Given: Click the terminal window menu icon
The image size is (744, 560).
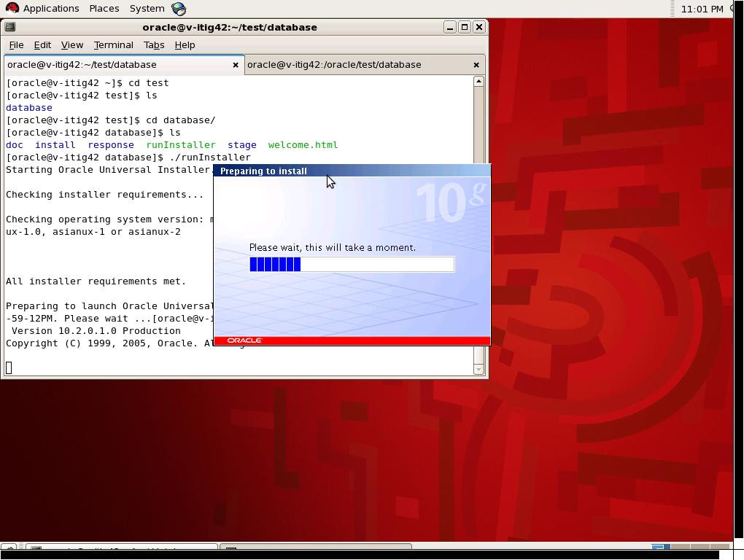Looking at the screenshot, I should tap(10, 27).
